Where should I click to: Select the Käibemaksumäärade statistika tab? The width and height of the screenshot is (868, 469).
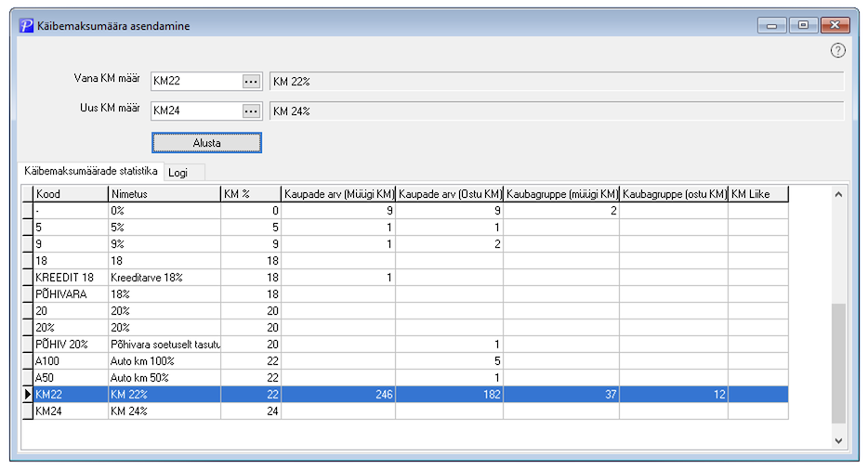pyautogui.click(x=91, y=172)
